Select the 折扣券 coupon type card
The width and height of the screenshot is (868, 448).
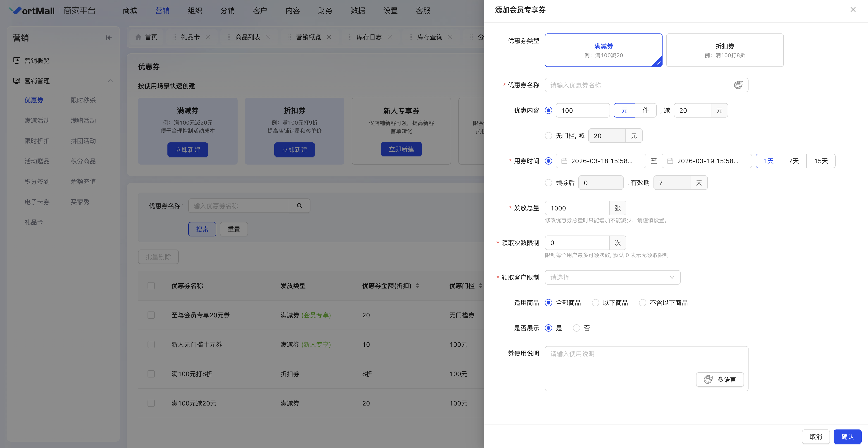[725, 50]
